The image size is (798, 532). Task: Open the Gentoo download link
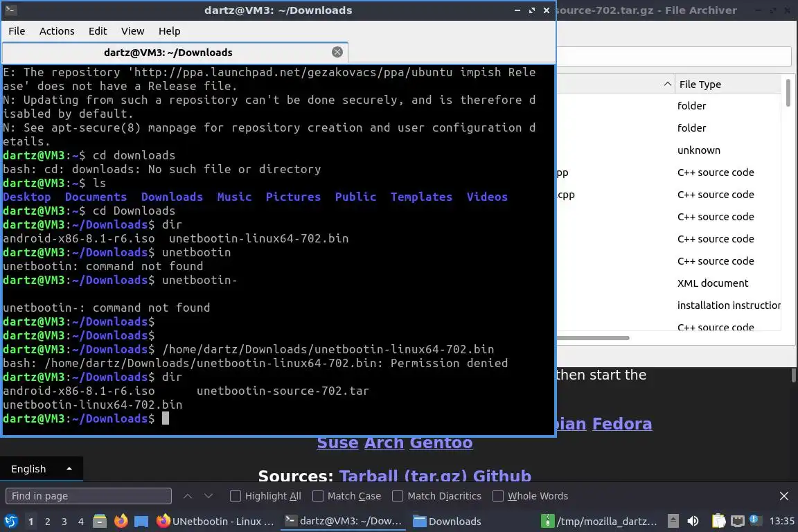441,443
